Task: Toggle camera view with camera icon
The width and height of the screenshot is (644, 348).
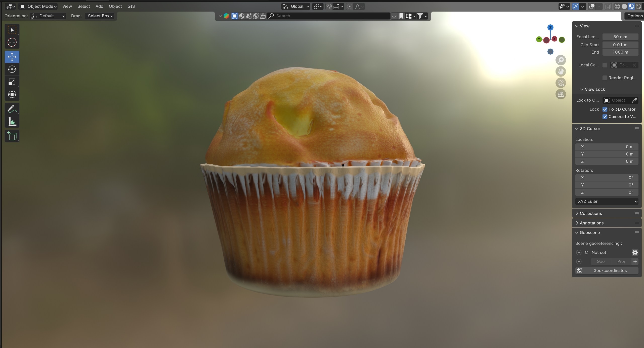Action: 561,83
